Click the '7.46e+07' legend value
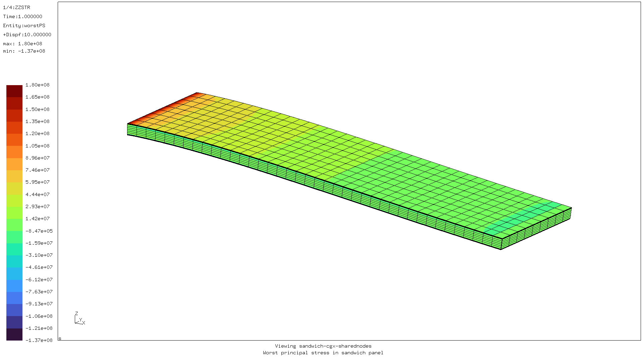644x362 pixels. pos(38,170)
